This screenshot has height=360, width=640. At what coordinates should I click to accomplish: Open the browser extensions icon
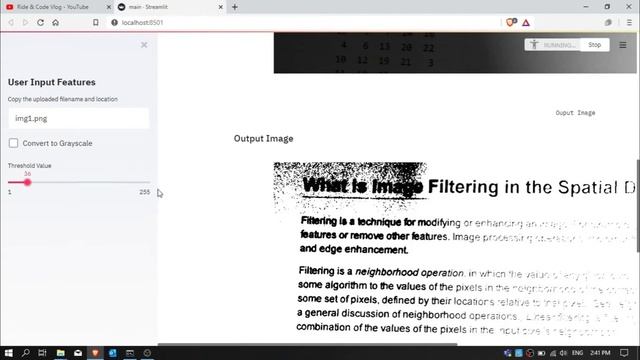pyautogui.click(x=608, y=22)
